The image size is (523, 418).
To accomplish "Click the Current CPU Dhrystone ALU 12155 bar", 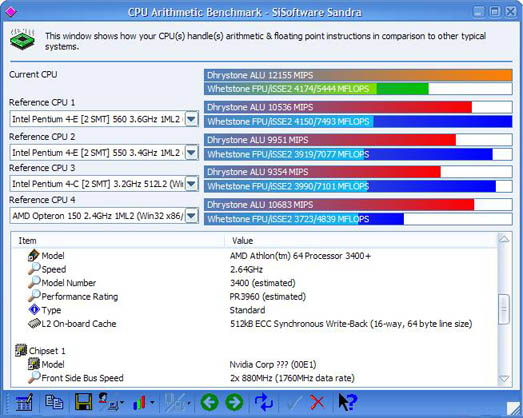I will (358, 75).
